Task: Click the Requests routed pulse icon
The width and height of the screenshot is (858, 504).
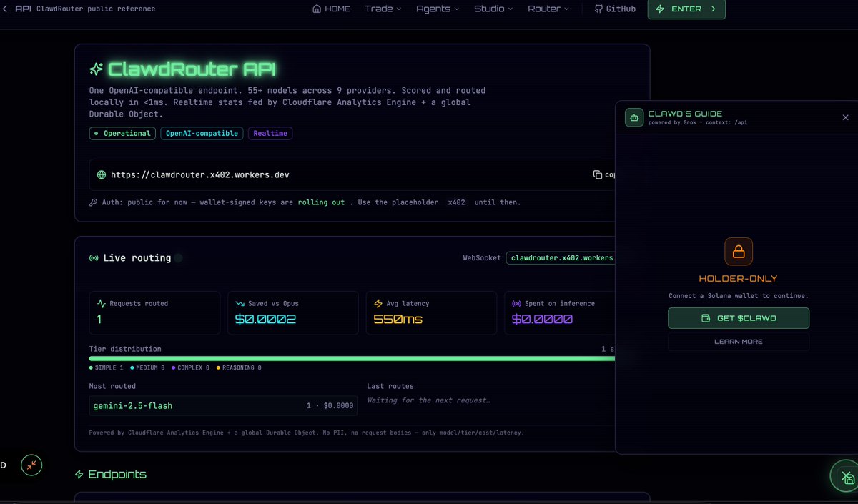Action: (102, 303)
